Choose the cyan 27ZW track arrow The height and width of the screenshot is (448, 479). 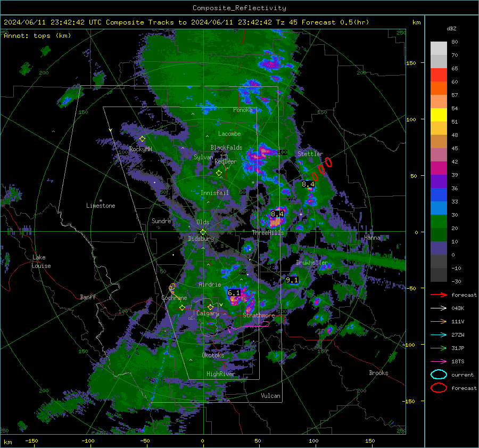click(439, 335)
